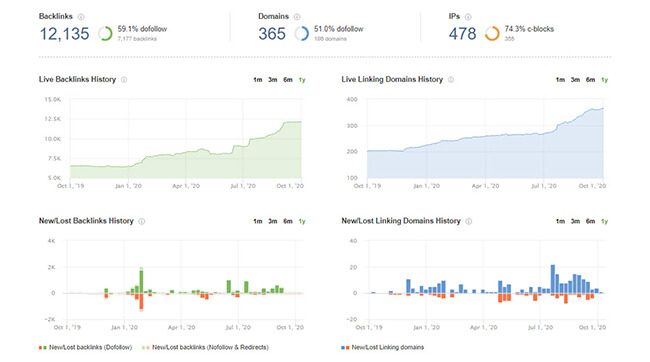The height and width of the screenshot is (362, 650).
Task: Set New/Lost Linking Domains History range to 1m
Action: tap(560, 221)
